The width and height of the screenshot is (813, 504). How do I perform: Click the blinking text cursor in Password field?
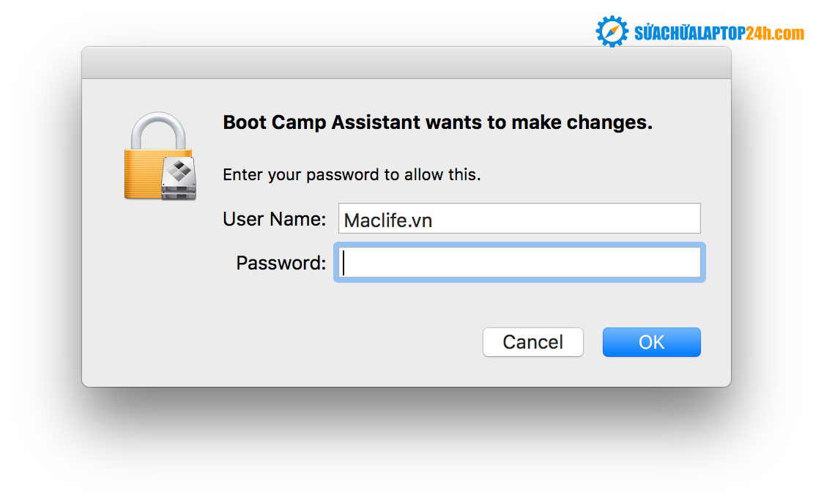[x=344, y=263]
